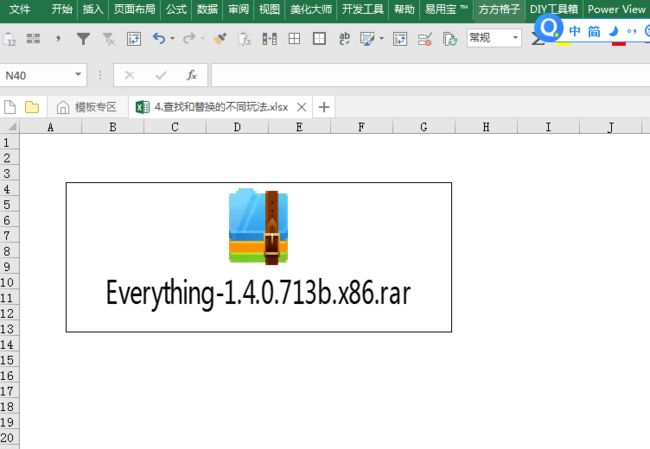Screen dimensions: 650x449
Task: Click the open folder icon in tab bar
Action: point(32,107)
